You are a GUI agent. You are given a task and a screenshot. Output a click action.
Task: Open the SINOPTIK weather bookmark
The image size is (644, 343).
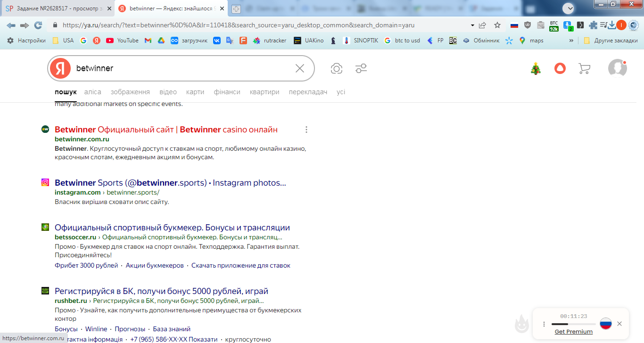[360, 41]
